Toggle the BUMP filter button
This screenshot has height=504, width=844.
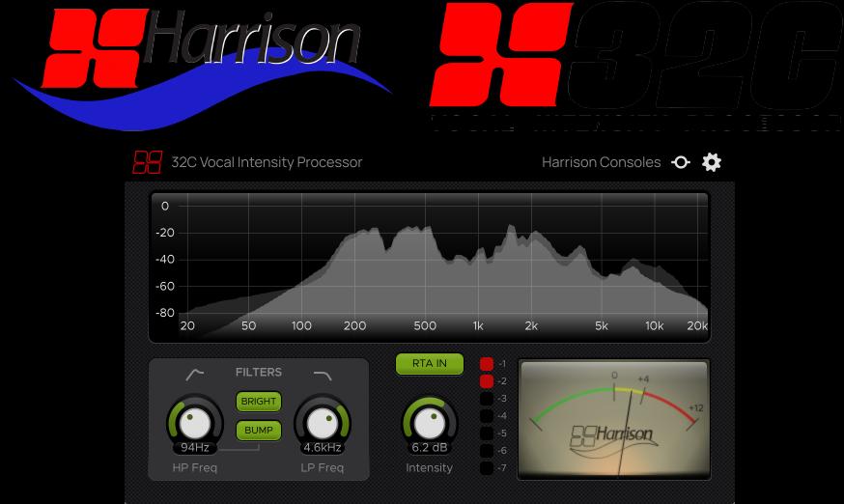tap(259, 431)
